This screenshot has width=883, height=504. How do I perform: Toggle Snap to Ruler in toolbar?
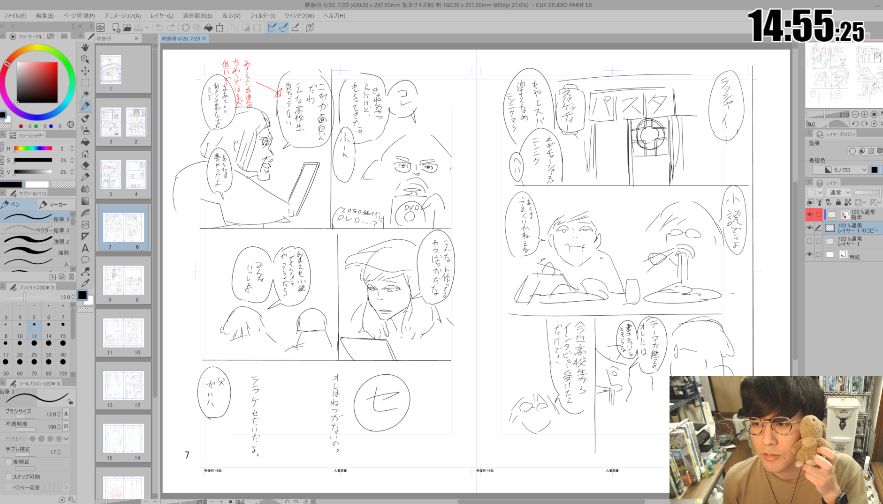click(x=272, y=27)
